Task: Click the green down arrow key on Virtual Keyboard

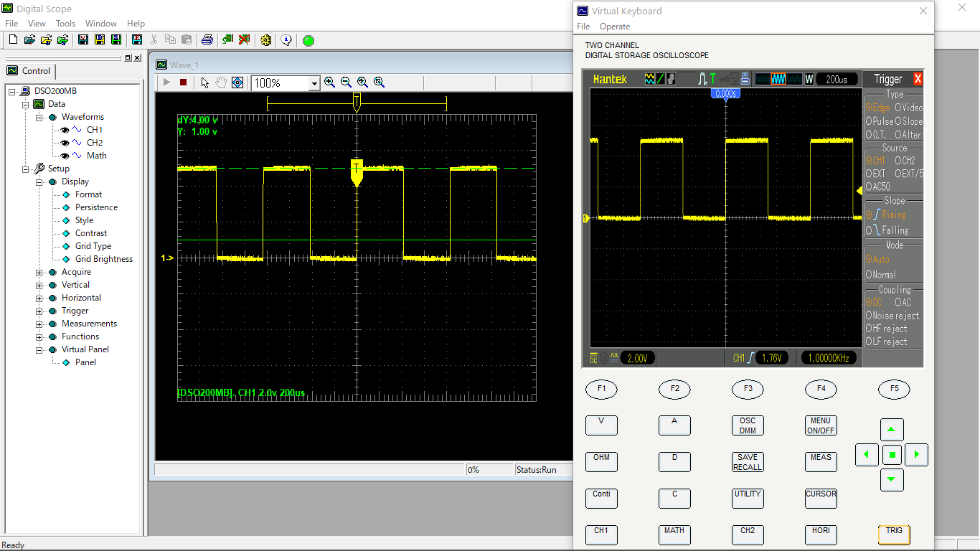Action: pos(892,480)
